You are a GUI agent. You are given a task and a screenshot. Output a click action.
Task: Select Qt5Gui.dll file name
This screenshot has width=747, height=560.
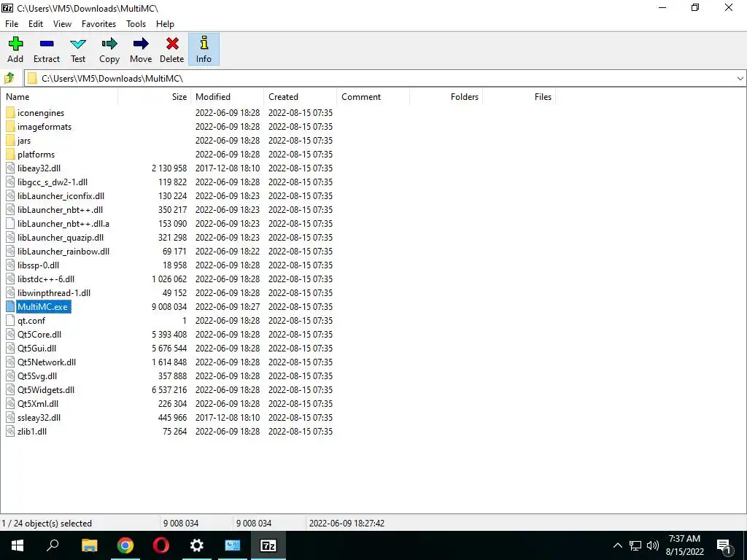[36, 348]
